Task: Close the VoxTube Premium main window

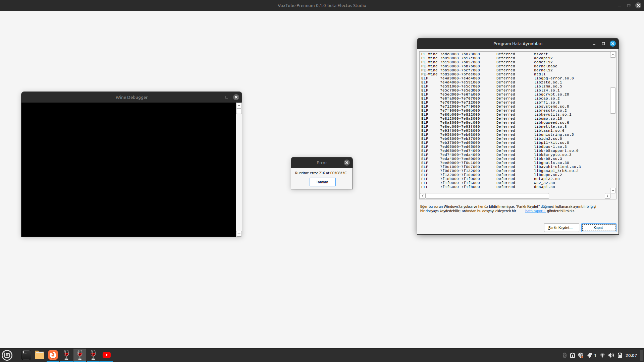Action: point(638,5)
